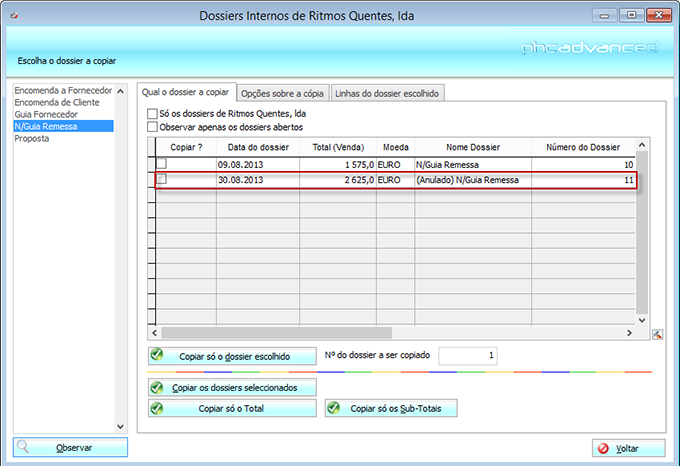Click the grid settings hammer icon
Image resolution: width=680 pixels, height=466 pixels.
coord(657,334)
